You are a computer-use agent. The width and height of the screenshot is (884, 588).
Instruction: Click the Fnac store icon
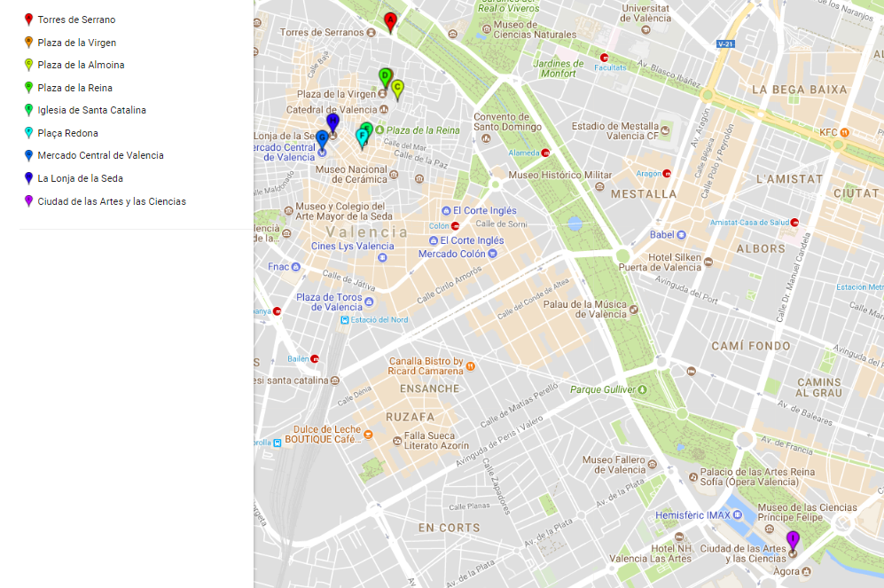point(297,266)
